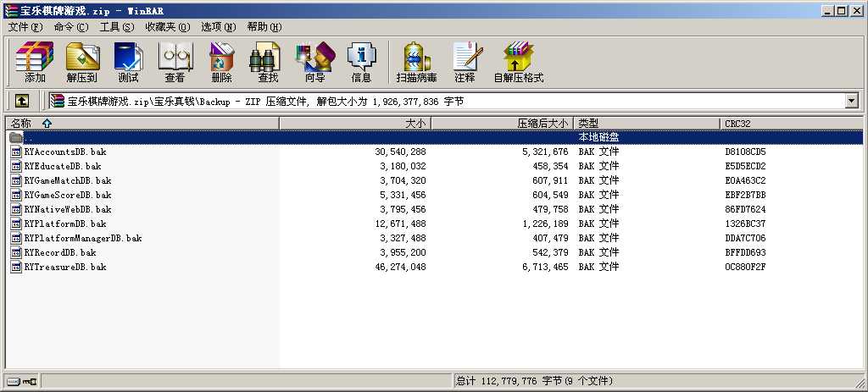Screen dimensions: 868x392
Task: Select the RYPlatformManagerDB.bak file name
Action: [83, 238]
